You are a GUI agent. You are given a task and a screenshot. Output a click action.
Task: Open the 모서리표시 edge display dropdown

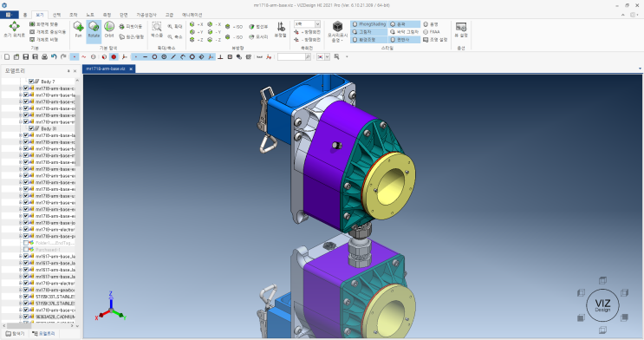click(x=338, y=38)
